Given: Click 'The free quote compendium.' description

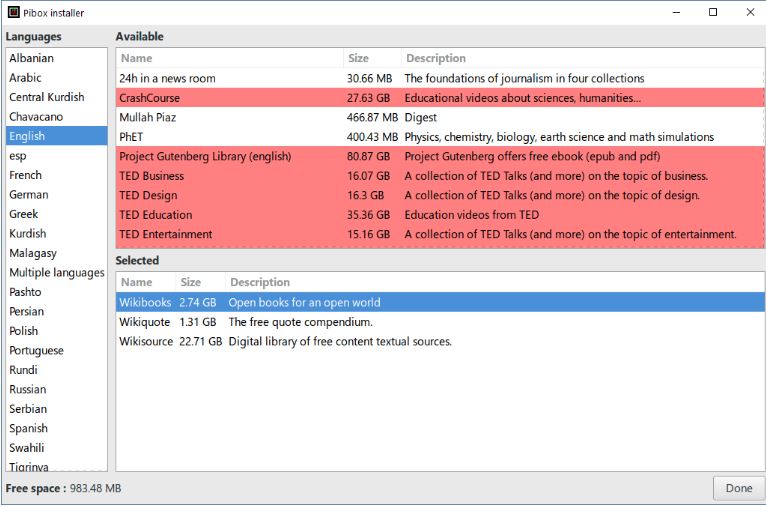Looking at the screenshot, I should [300, 322].
